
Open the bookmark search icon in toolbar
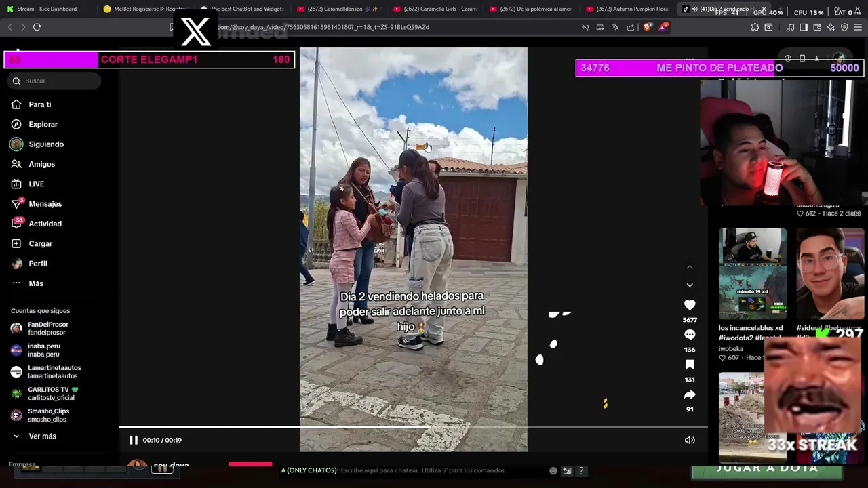click(x=768, y=27)
